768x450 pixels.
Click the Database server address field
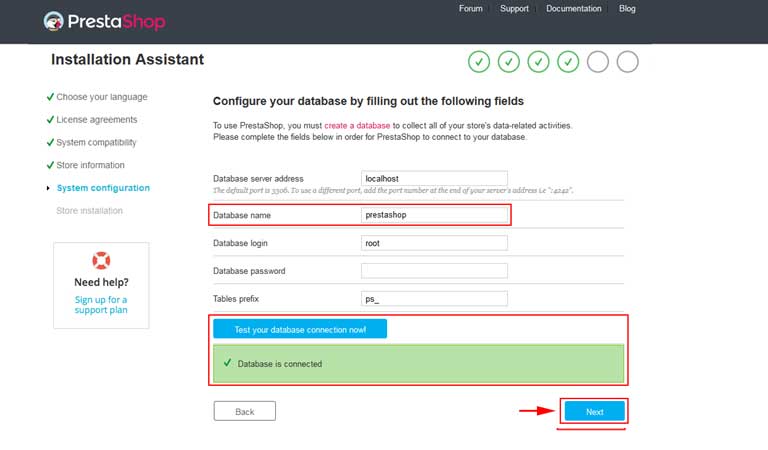[x=434, y=178]
